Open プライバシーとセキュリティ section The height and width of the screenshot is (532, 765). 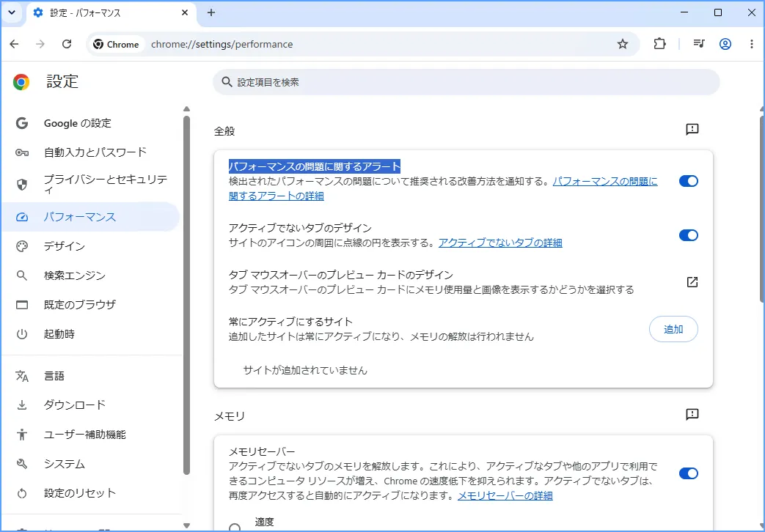click(91, 185)
